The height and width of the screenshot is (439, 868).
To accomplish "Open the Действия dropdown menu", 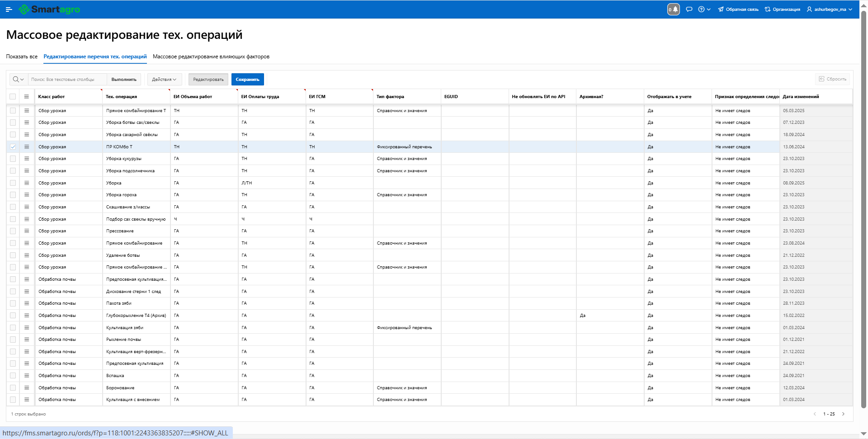I will (164, 80).
